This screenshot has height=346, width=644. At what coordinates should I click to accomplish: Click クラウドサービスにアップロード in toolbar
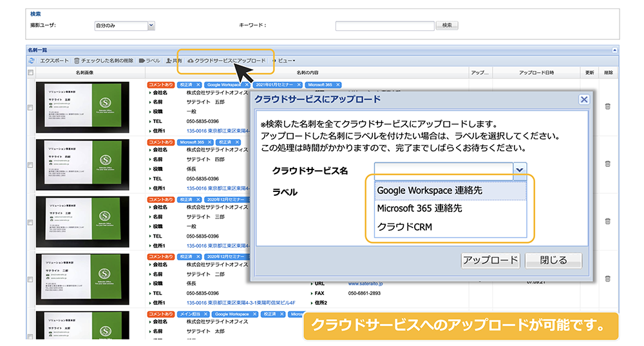[226, 61]
